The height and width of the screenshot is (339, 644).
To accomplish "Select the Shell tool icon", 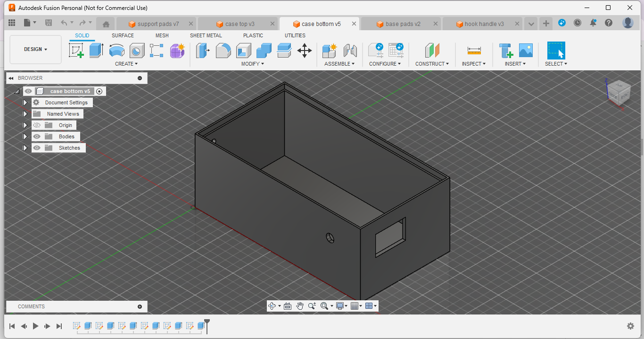I will (x=243, y=50).
